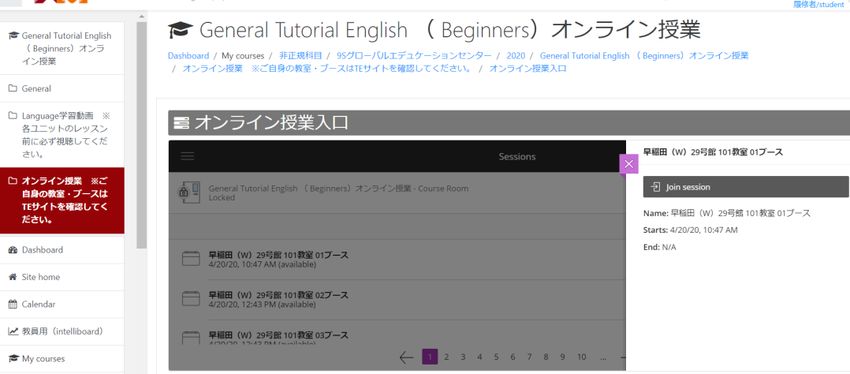The width and height of the screenshot is (850, 374).
Task: Click General Tutorial English breadcrumb link
Action: click(644, 56)
